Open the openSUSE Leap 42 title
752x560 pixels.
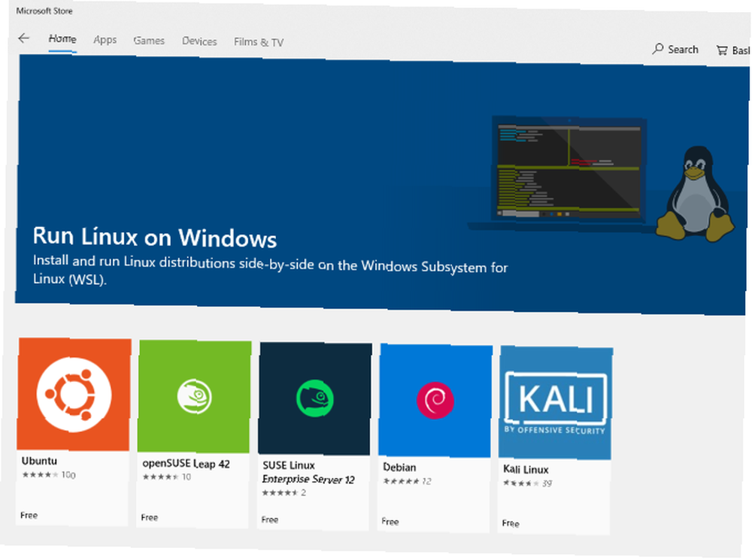pyautogui.click(x=186, y=464)
